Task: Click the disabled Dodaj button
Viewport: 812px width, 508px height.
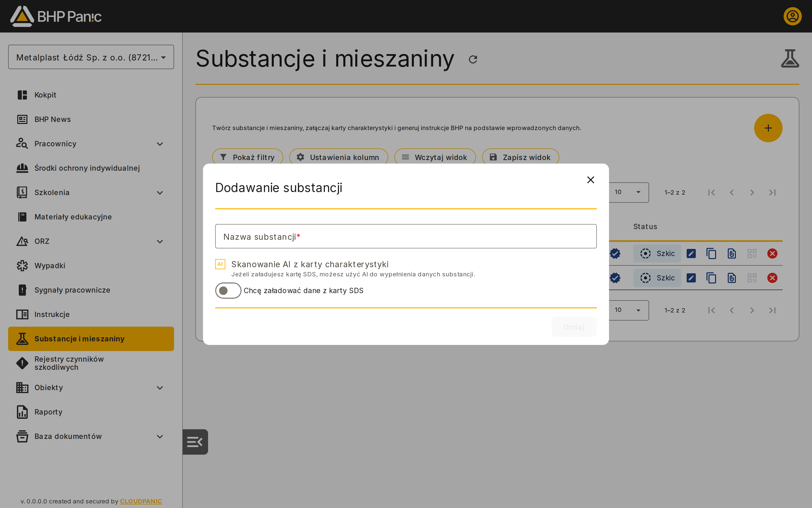Action: 574,327
